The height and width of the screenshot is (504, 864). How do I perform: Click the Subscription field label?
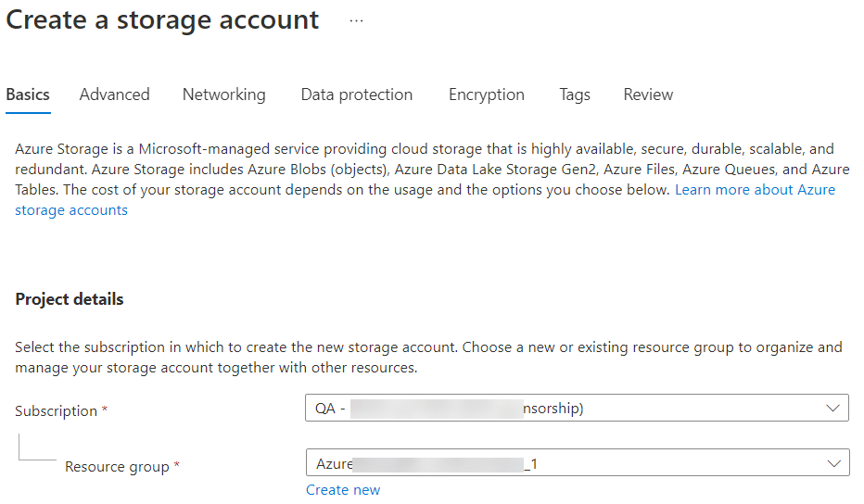click(x=57, y=411)
